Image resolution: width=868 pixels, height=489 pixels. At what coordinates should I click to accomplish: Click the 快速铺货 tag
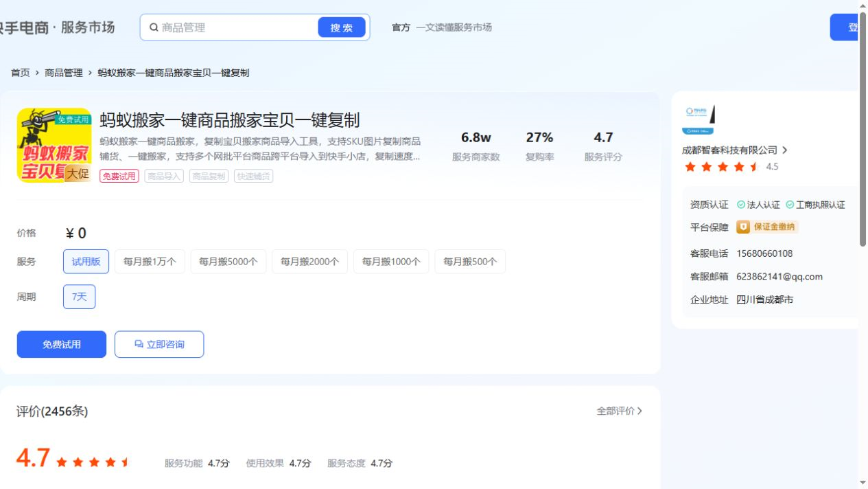[x=253, y=177]
